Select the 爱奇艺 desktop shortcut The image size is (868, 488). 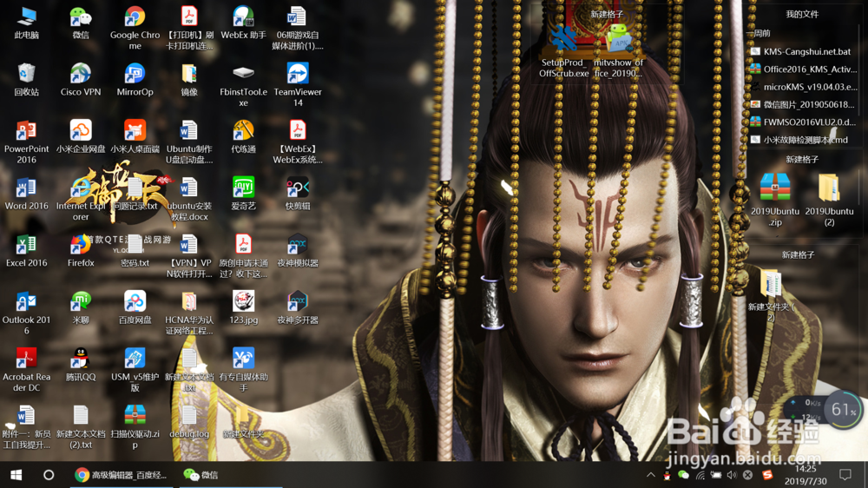coord(243,195)
